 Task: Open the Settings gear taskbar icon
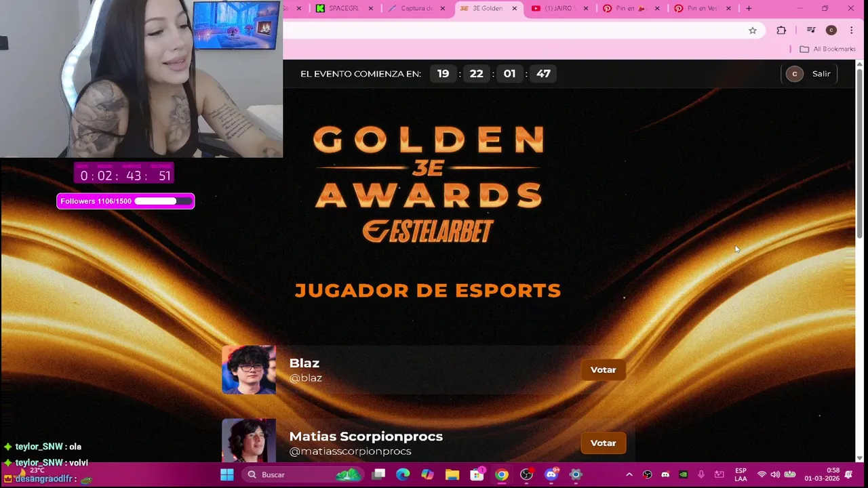pyautogui.click(x=575, y=474)
